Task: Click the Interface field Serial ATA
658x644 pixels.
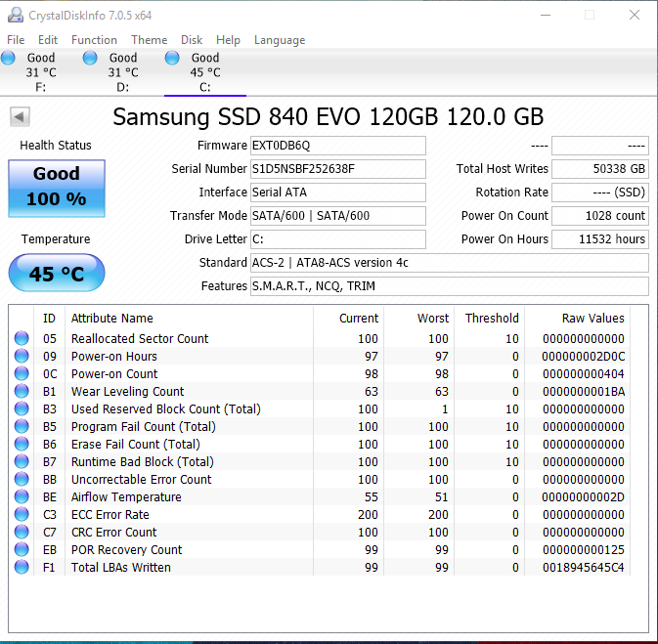Action: coord(338,193)
